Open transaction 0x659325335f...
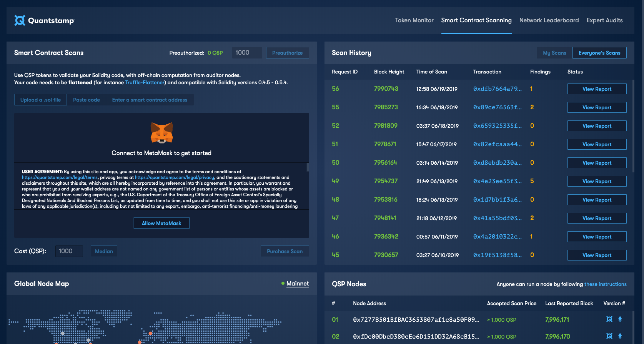 pos(498,126)
